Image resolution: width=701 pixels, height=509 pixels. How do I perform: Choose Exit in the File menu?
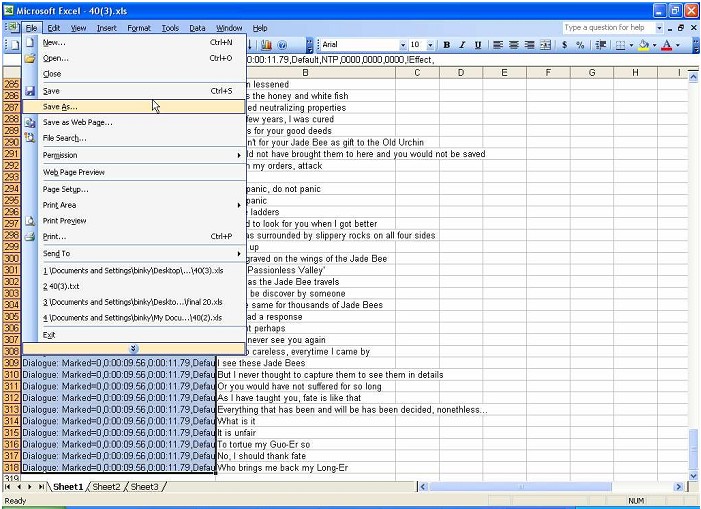pyautogui.click(x=133, y=335)
